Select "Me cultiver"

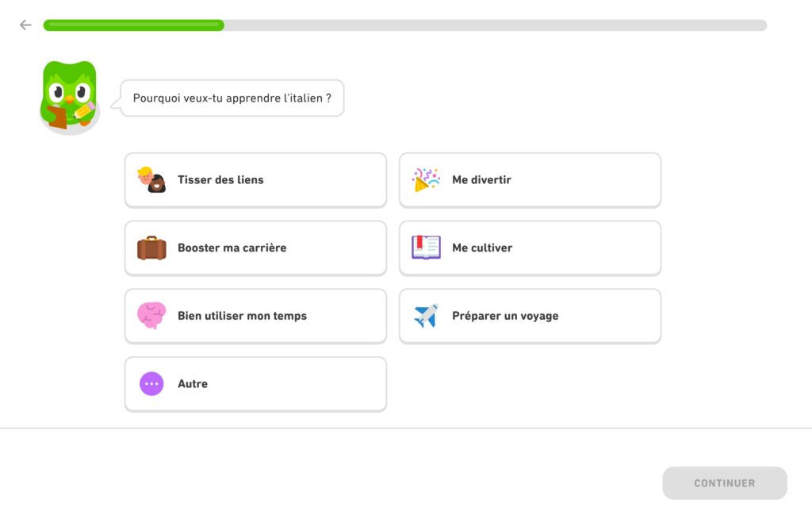(x=530, y=248)
